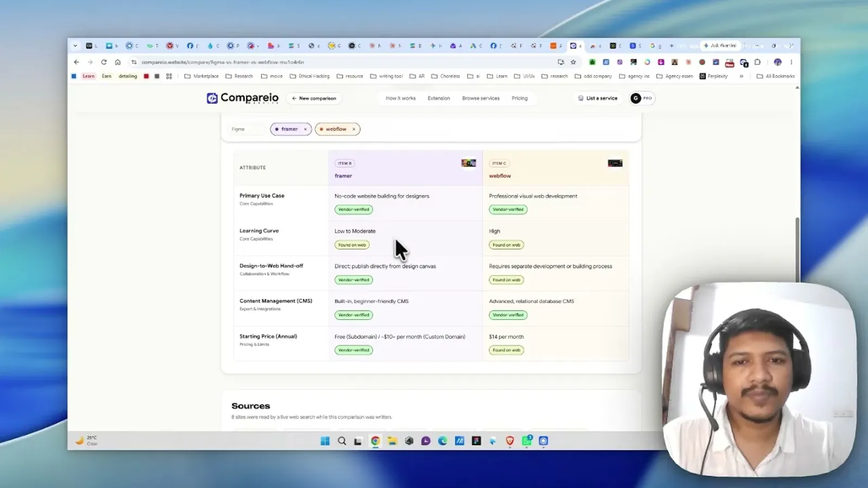
Task: Remove the webflow chip
Action: [354, 129]
